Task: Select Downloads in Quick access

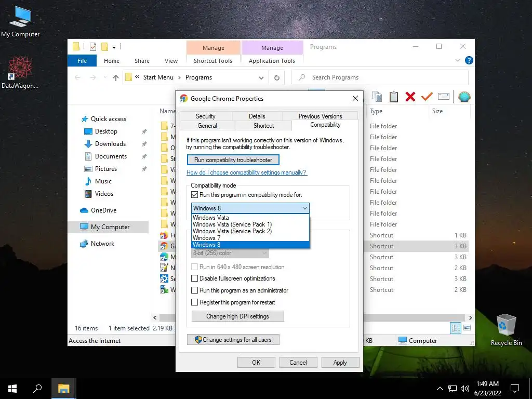Action: pyautogui.click(x=110, y=144)
